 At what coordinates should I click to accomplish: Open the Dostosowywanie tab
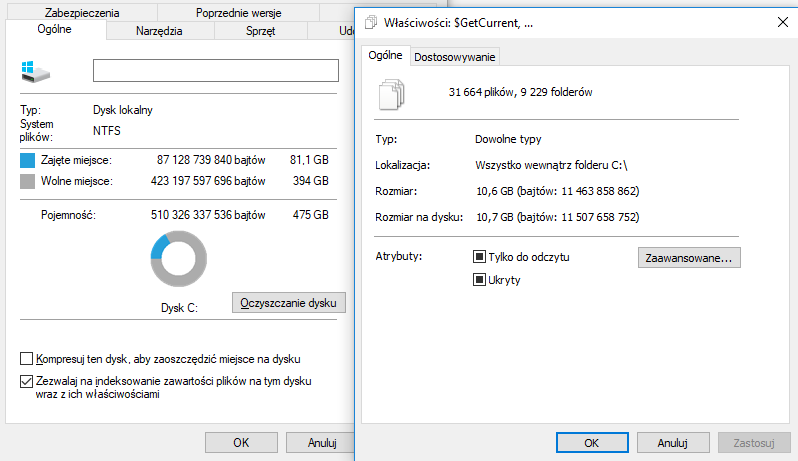click(454, 57)
